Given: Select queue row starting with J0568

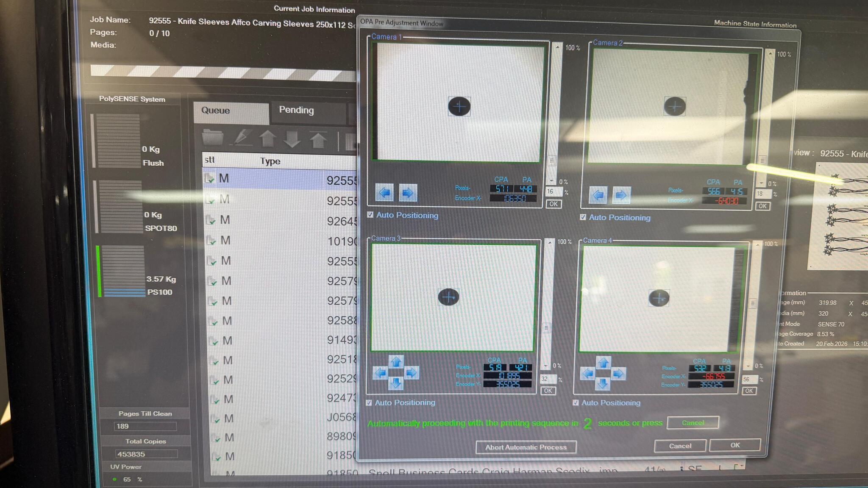Looking at the screenshot, I should point(284,418).
